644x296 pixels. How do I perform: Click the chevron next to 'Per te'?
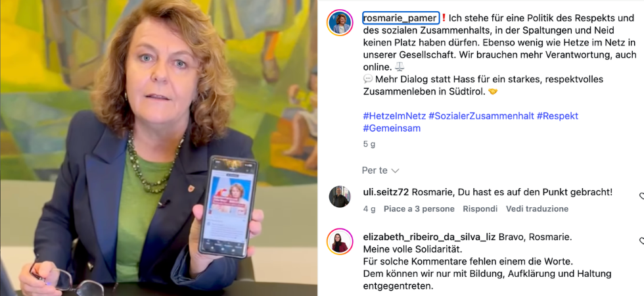click(395, 170)
